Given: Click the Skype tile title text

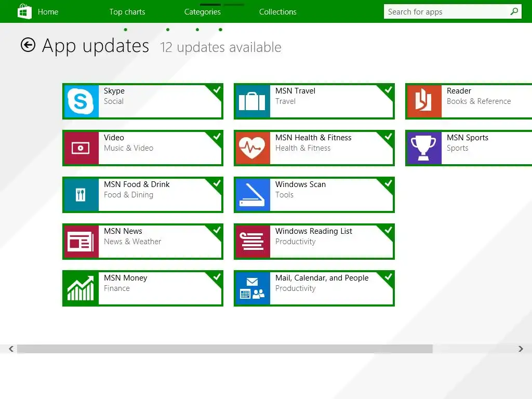Looking at the screenshot, I should 114,91.
